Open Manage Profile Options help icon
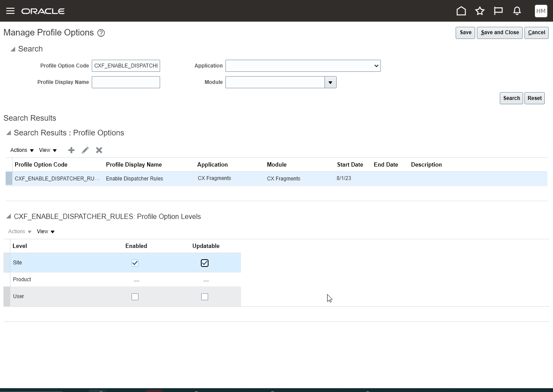 point(101,33)
